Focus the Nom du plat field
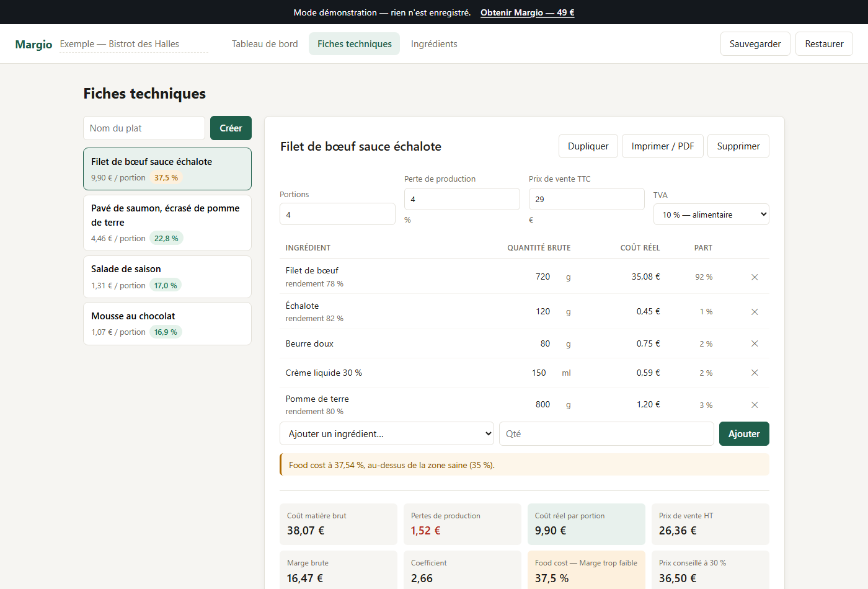 point(144,128)
